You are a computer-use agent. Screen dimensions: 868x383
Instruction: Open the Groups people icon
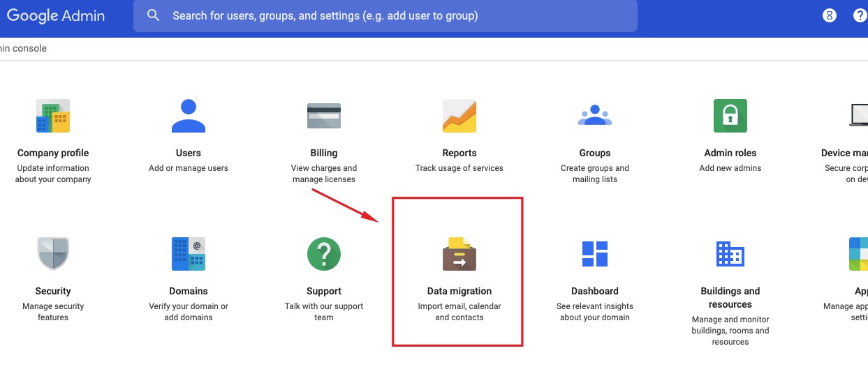tap(595, 115)
